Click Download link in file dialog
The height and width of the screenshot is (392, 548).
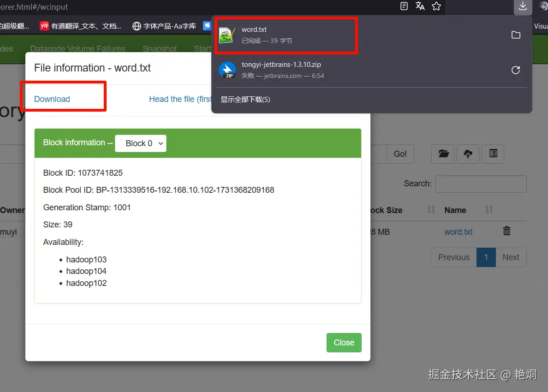[52, 99]
